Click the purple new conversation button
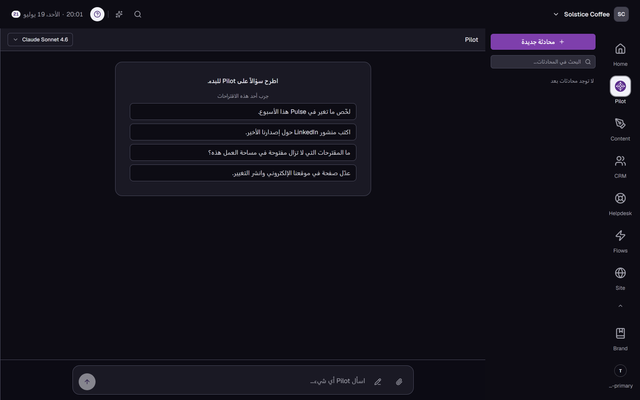 (543, 42)
